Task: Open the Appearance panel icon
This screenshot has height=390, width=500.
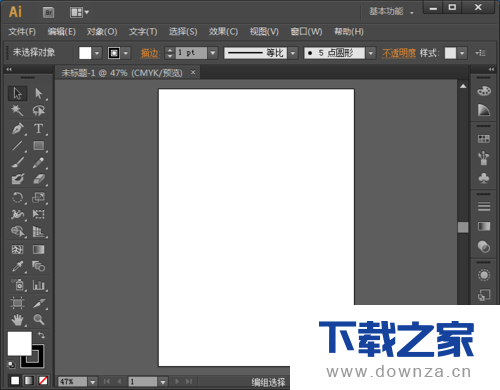Action: (484, 275)
